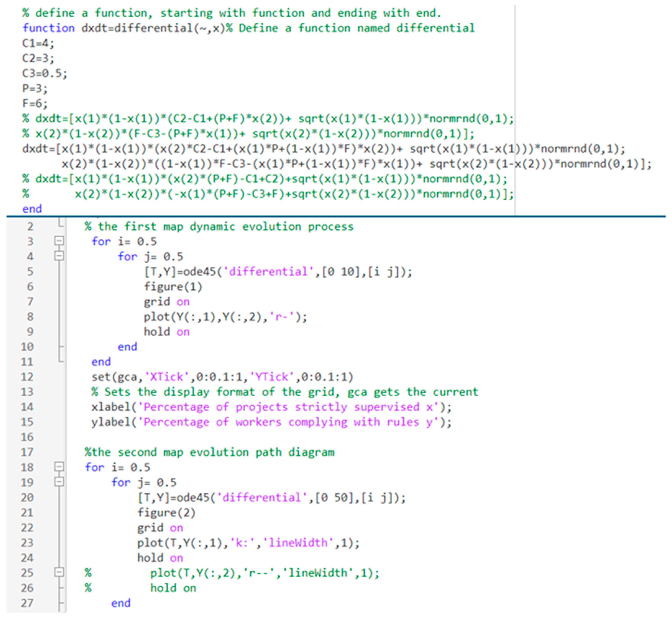Click line number 12 in the gutter
This screenshot has width=672, height=619.
point(27,377)
